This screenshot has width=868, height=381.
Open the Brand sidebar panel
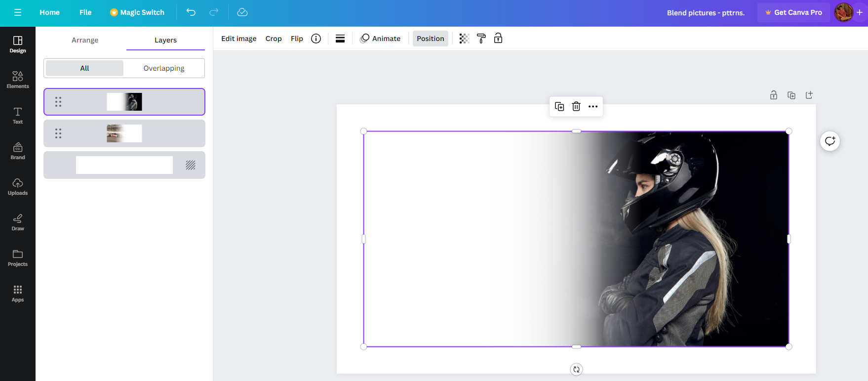coord(18,151)
